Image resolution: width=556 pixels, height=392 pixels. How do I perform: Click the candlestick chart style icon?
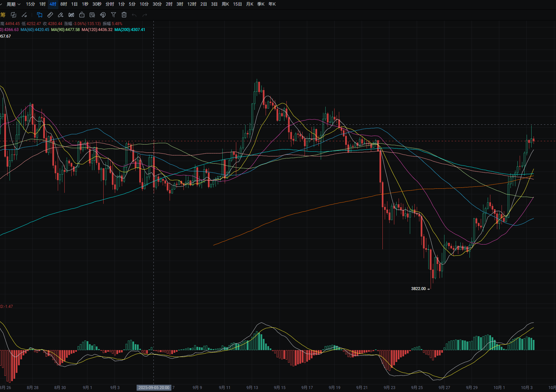coord(71,15)
